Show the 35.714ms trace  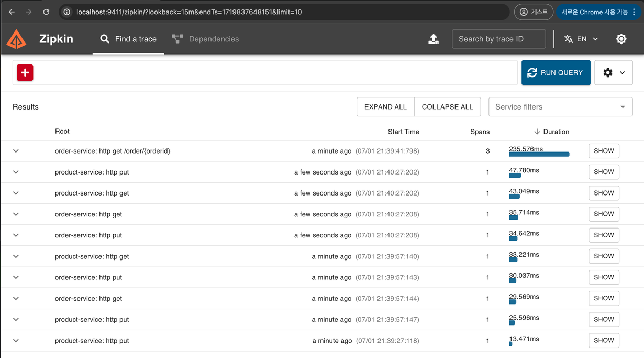pos(604,214)
